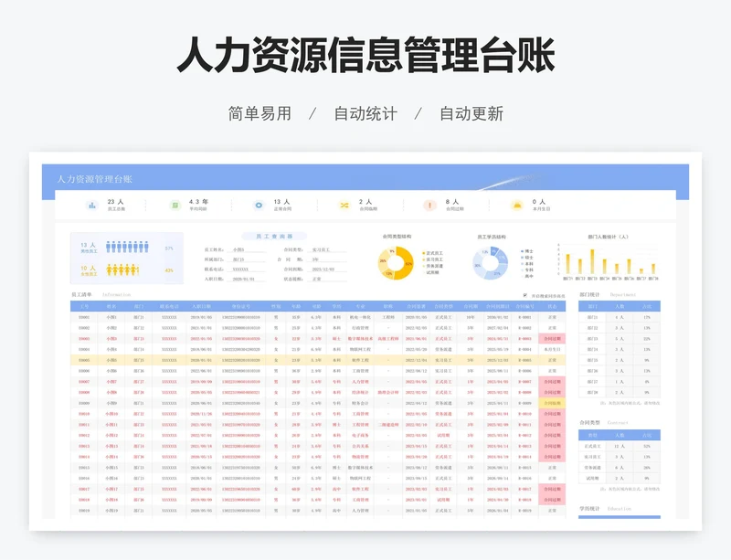The image size is (731, 560).
Task: Click the 人力资源管理台账 banner title
Action: [x=95, y=179]
